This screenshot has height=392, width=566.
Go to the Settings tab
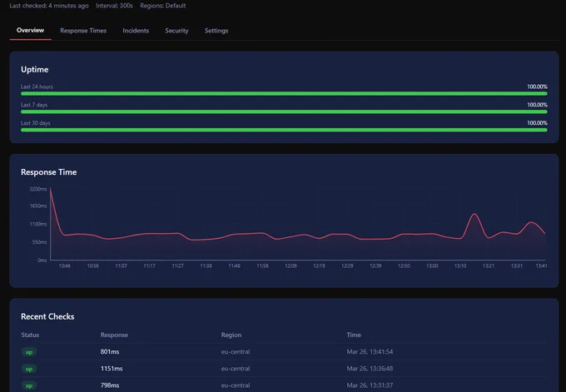[216, 31]
